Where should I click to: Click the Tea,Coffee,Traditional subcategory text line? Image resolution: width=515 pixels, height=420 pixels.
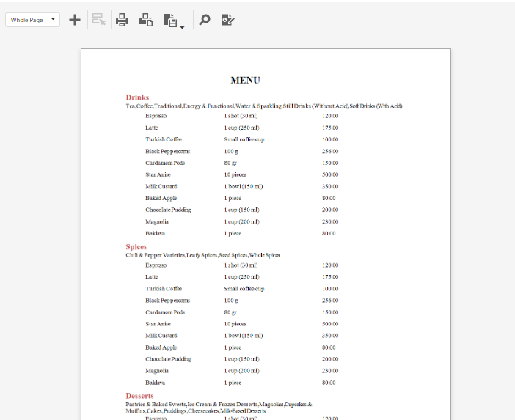pyautogui.click(x=264, y=106)
